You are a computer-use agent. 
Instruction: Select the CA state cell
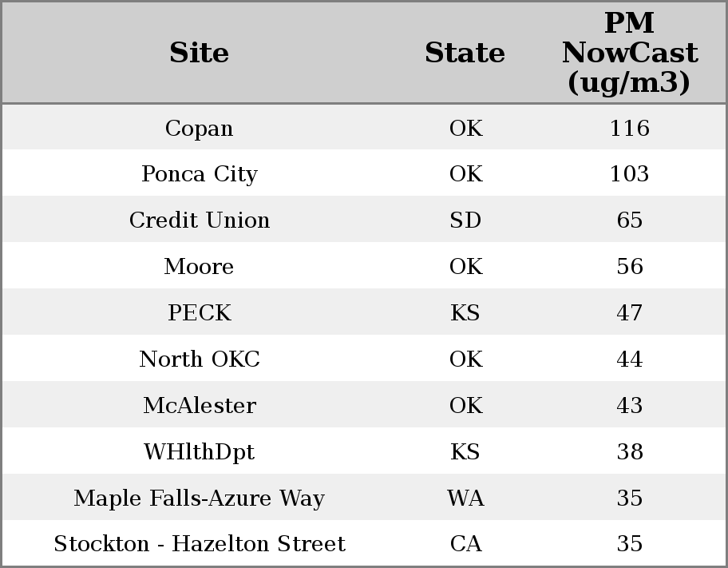tap(465, 544)
